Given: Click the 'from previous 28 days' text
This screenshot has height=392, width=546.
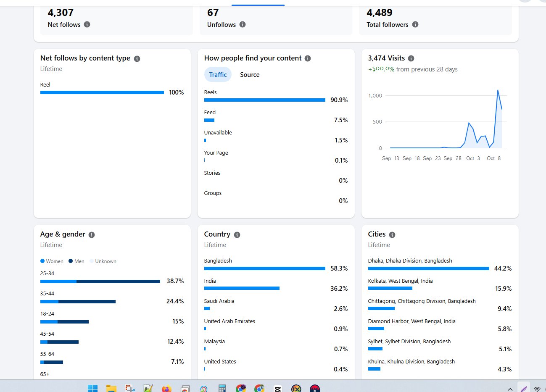Looking at the screenshot, I should (427, 69).
